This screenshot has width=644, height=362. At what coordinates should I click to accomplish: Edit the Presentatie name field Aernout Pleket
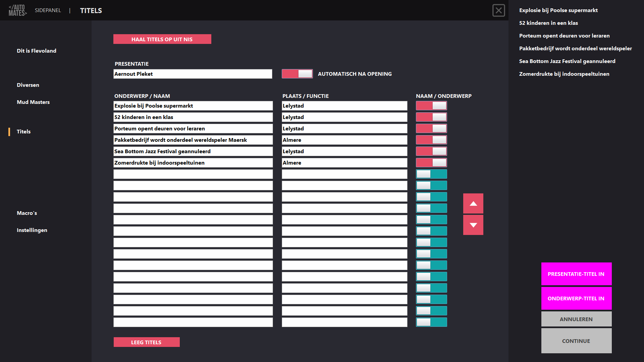click(x=193, y=74)
